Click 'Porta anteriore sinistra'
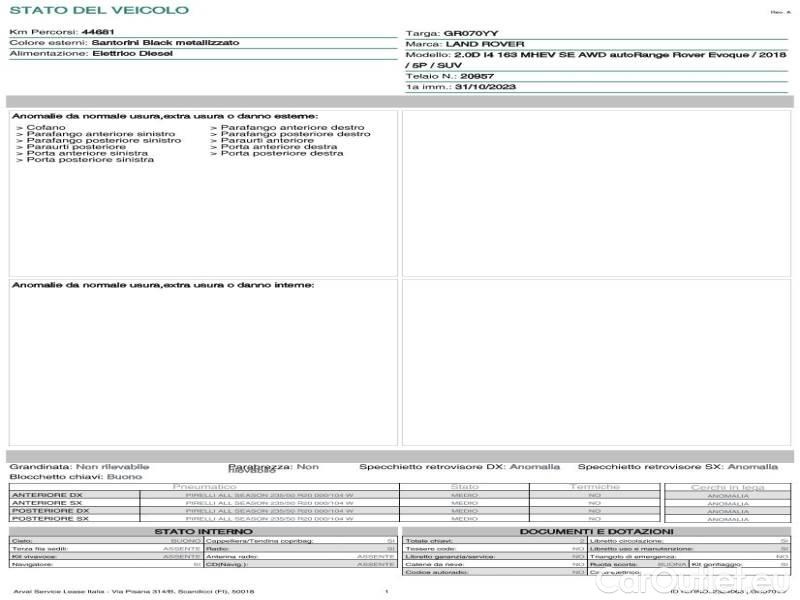This screenshot has height=600, width=800. click(87, 153)
